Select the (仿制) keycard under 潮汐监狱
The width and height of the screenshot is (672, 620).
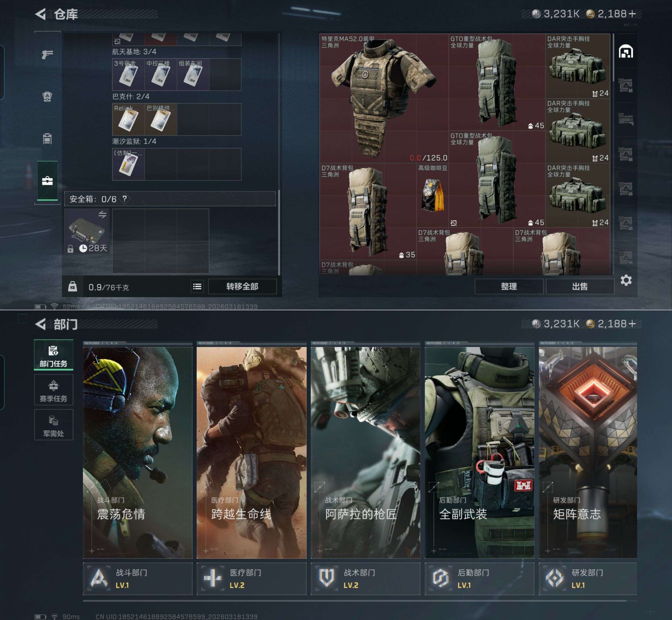(128, 164)
